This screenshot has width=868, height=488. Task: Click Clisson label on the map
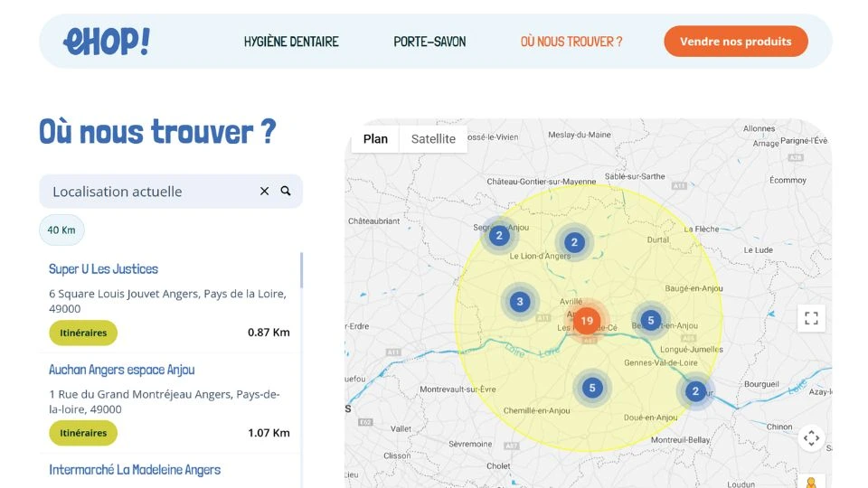pyautogui.click(x=397, y=455)
